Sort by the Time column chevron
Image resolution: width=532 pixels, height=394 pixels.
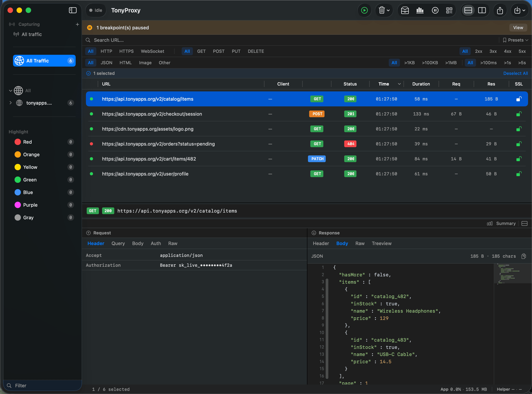[x=399, y=84]
